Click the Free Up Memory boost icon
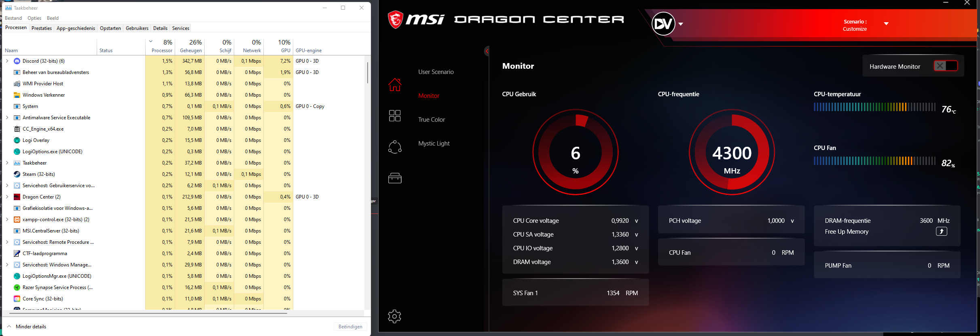The image size is (980, 336). point(941,232)
